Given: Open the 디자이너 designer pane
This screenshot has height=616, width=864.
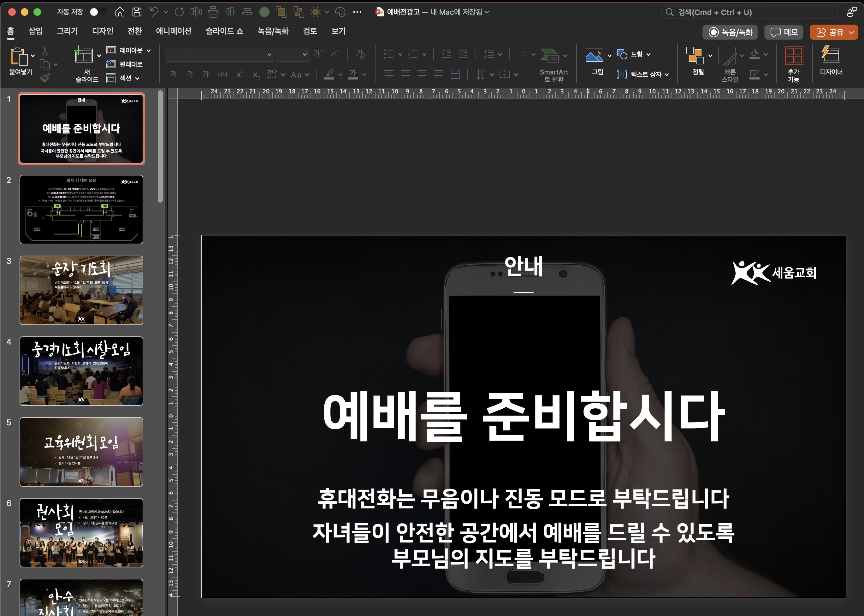Looking at the screenshot, I should 831,56.
